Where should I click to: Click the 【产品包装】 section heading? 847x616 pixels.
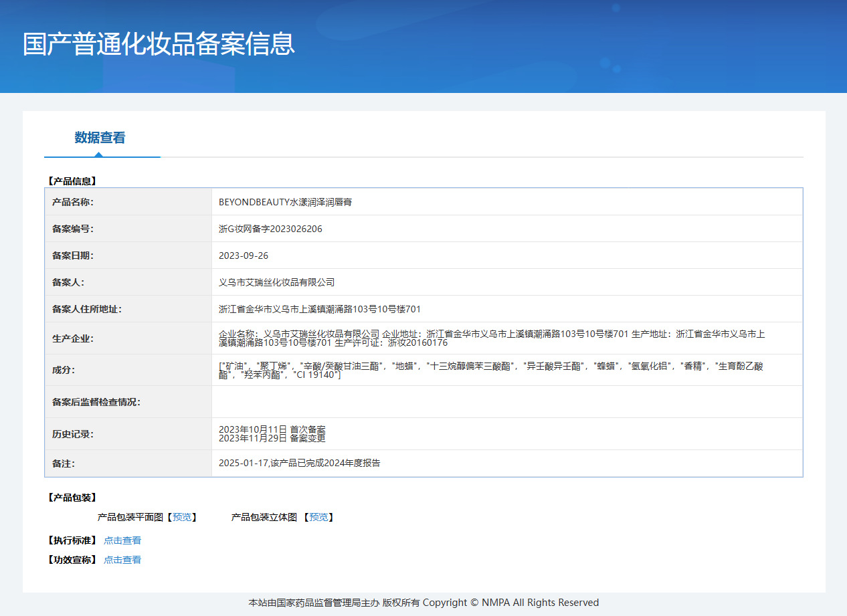72,498
